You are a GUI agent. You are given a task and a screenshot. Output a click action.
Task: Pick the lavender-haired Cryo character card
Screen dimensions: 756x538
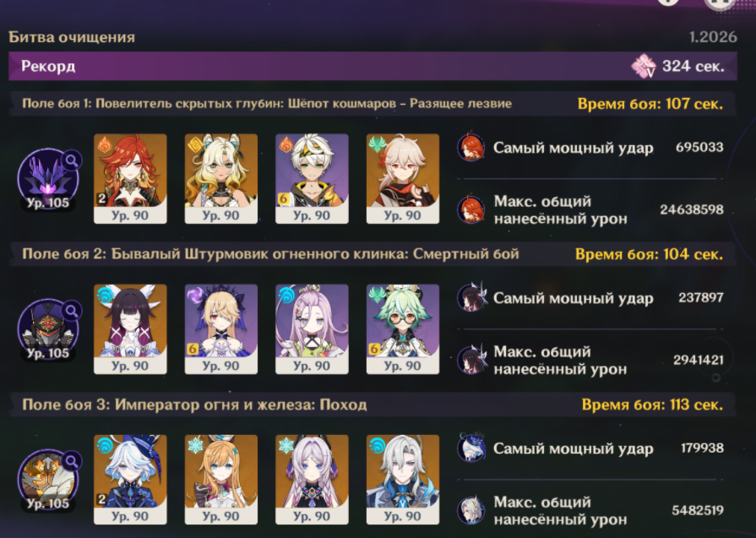click(312, 480)
